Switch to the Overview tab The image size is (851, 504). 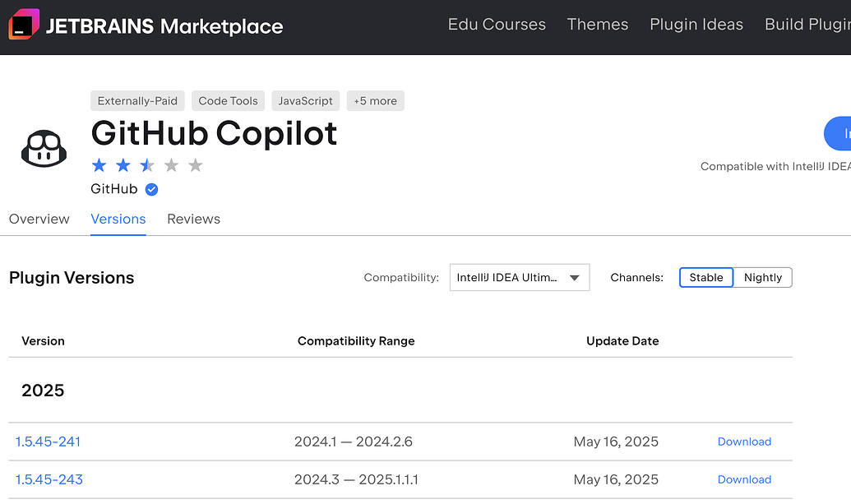click(x=39, y=220)
